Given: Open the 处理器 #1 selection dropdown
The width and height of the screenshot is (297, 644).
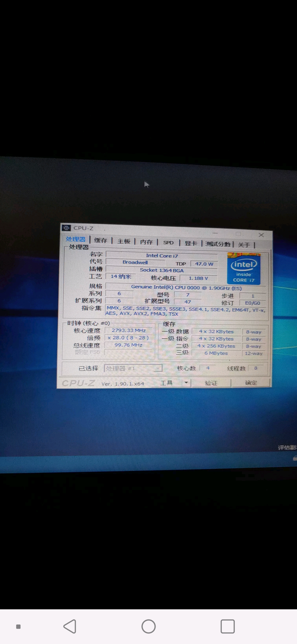Looking at the screenshot, I should tap(133, 368).
